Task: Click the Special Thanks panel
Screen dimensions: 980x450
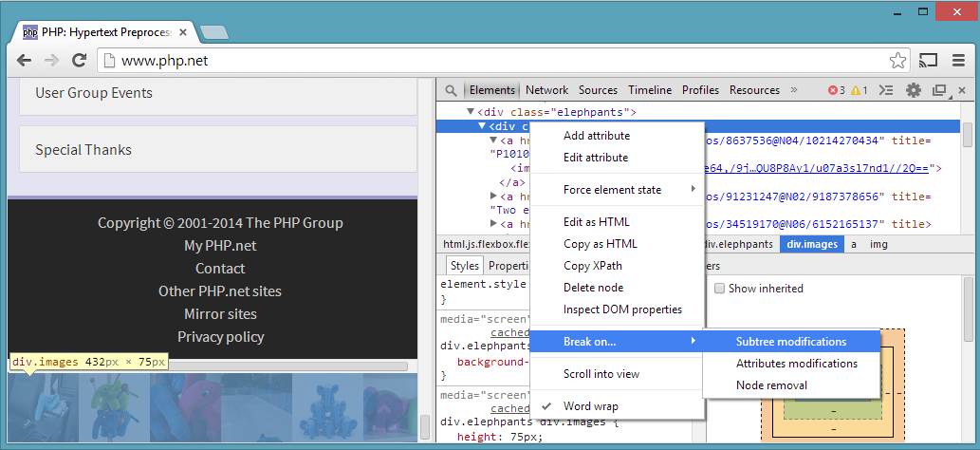Action: click(218, 150)
